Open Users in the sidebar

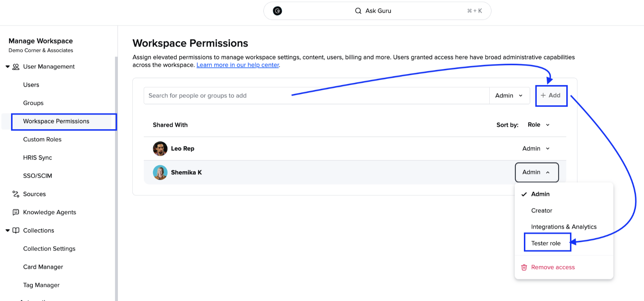[31, 85]
